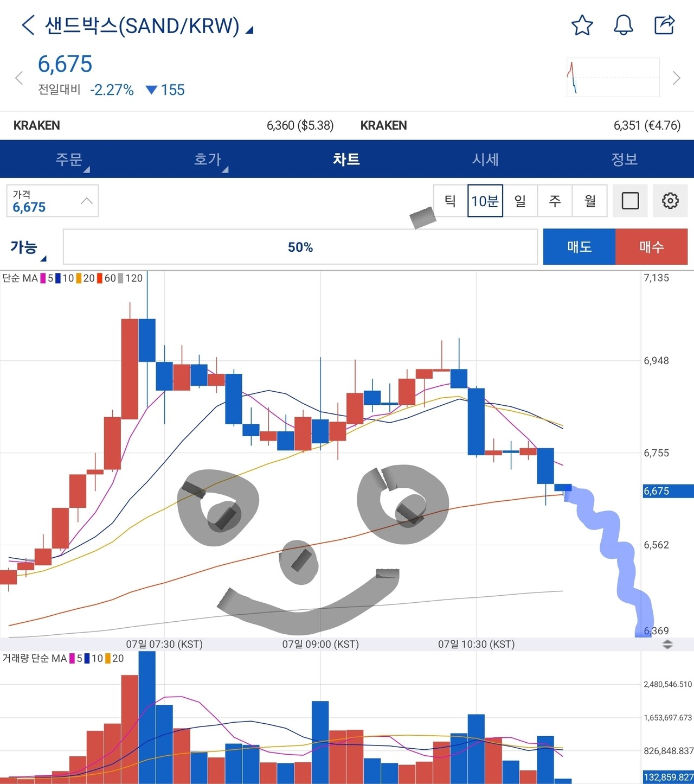Open the 가능 available balance dropdown

click(x=28, y=248)
